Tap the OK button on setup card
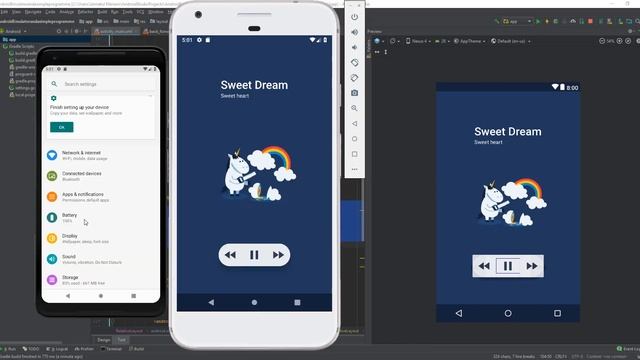640x360 pixels. 62,127
